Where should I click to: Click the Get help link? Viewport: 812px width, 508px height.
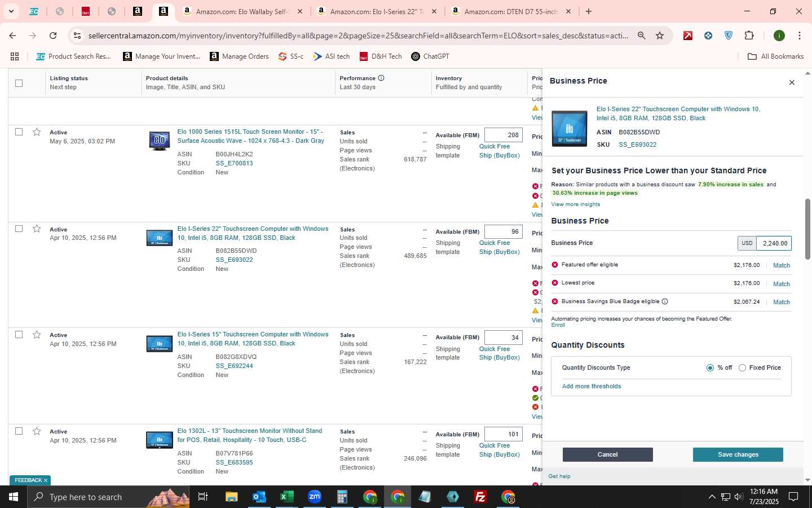tap(559, 476)
